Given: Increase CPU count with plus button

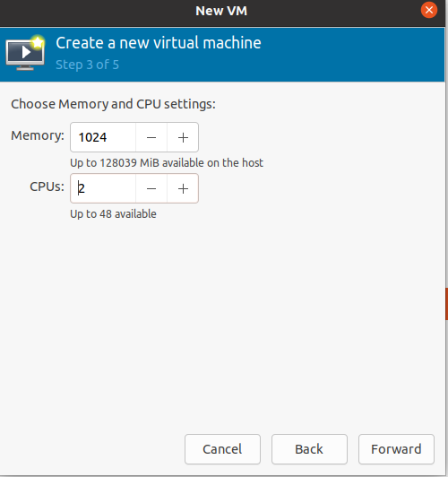Looking at the screenshot, I should click(183, 188).
